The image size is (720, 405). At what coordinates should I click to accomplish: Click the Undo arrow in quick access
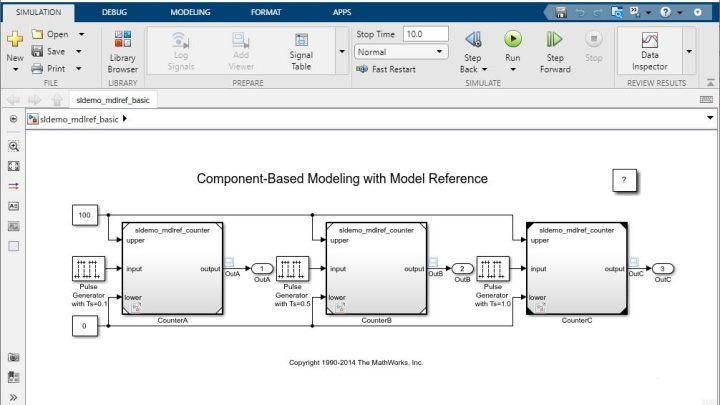pos(580,12)
